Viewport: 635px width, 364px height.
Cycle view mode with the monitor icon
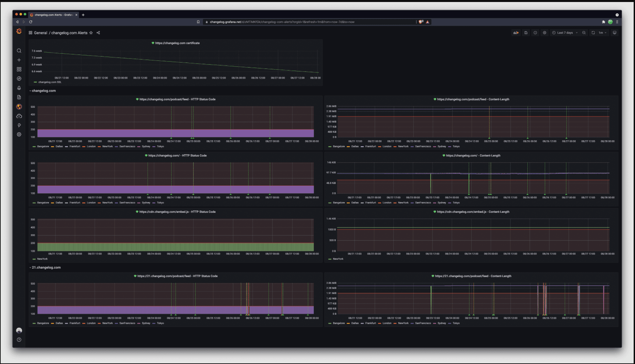614,33
